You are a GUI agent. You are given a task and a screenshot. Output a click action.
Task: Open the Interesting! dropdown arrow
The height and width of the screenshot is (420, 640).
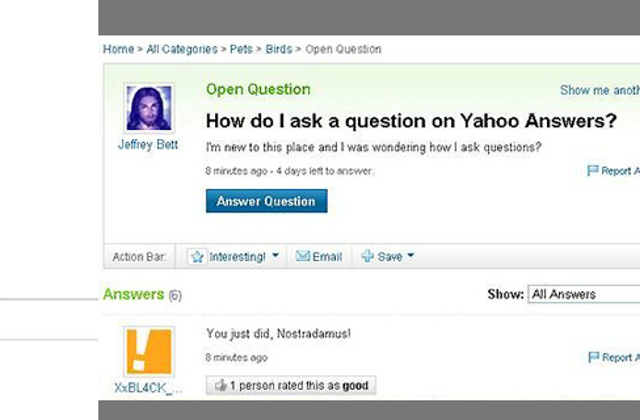tap(276, 256)
